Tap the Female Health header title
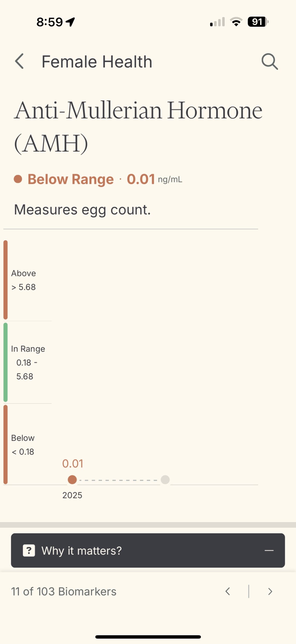296x644 pixels. (97, 62)
